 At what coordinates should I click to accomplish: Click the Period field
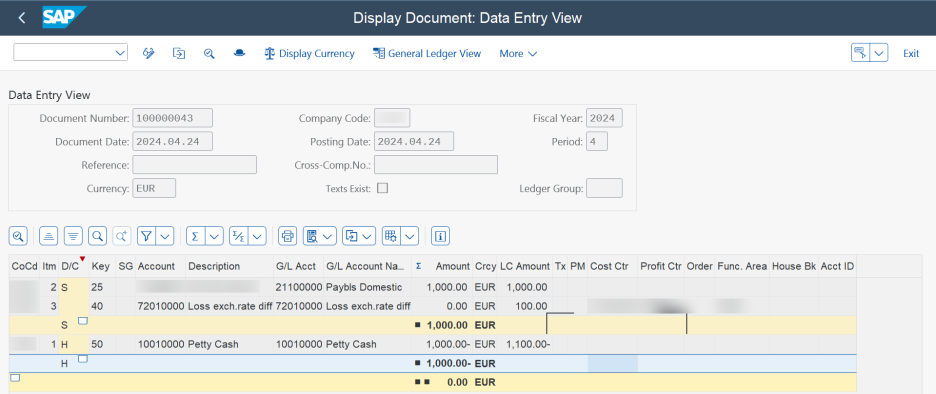(x=597, y=141)
